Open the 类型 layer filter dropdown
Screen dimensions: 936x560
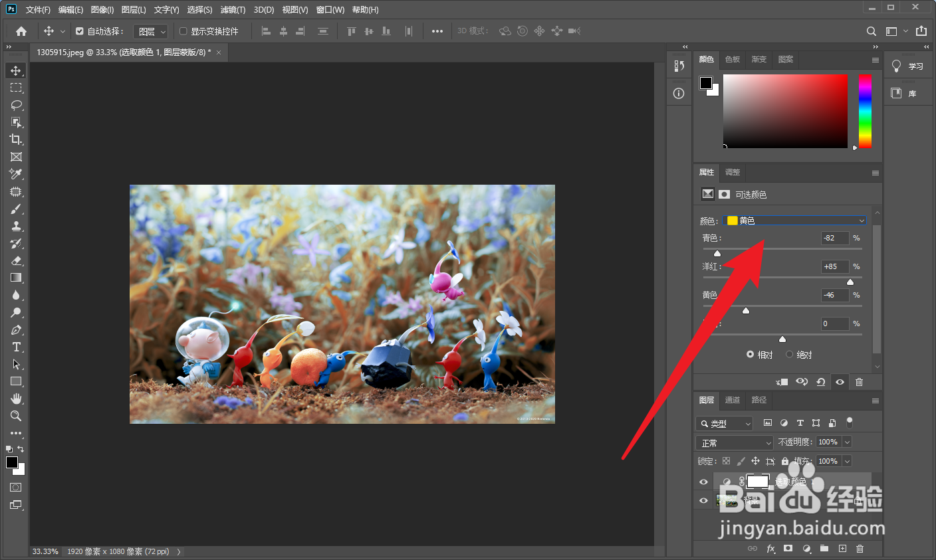pos(725,423)
